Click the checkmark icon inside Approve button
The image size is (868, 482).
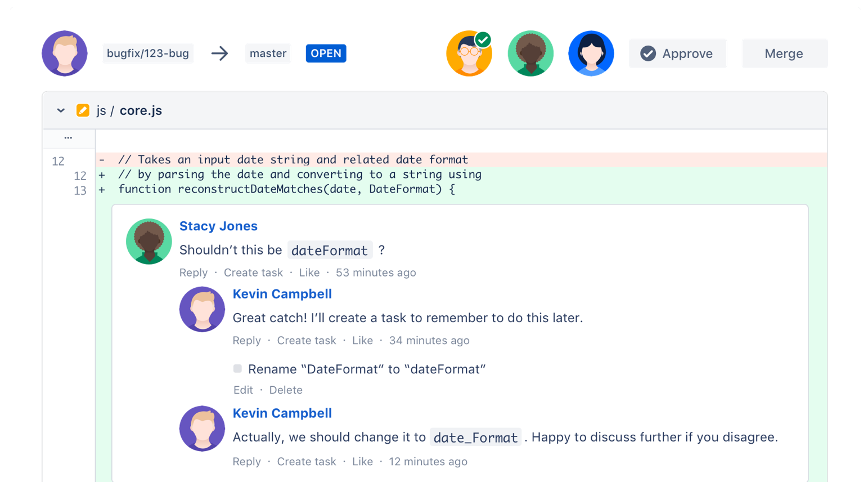click(x=648, y=53)
